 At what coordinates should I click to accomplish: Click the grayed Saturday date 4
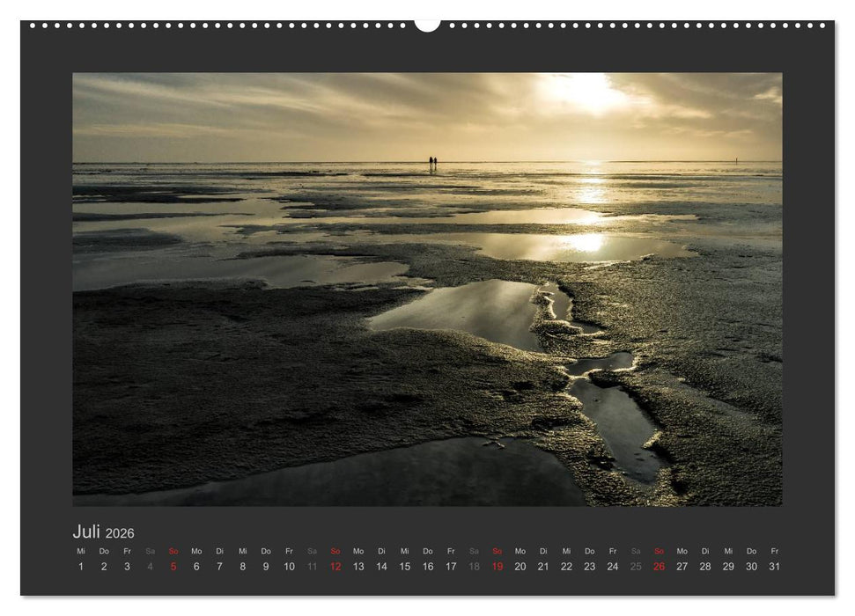click(x=149, y=568)
